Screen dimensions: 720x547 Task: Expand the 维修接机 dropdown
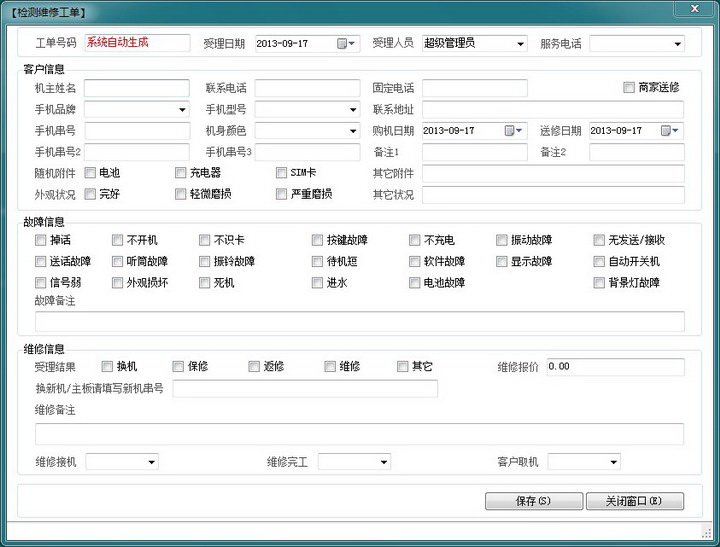point(151,462)
